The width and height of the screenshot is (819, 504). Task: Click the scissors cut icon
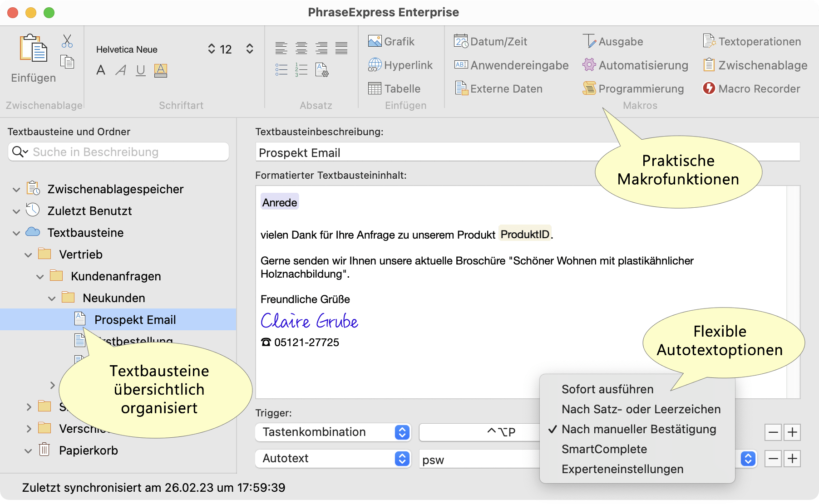[67, 41]
